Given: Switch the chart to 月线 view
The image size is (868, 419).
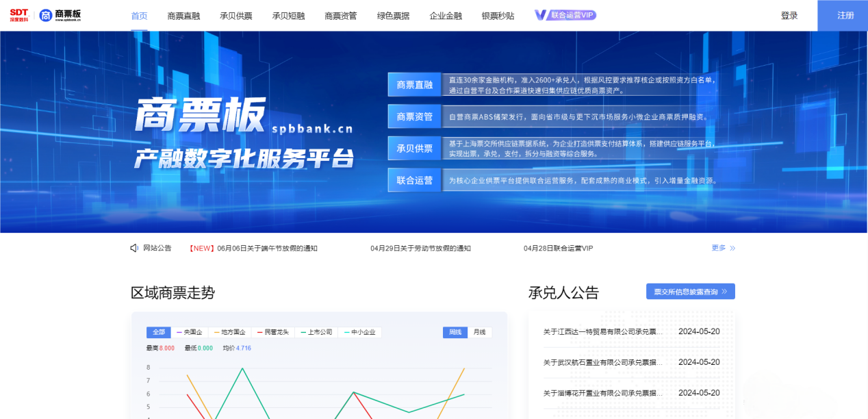Looking at the screenshot, I should coord(478,332).
